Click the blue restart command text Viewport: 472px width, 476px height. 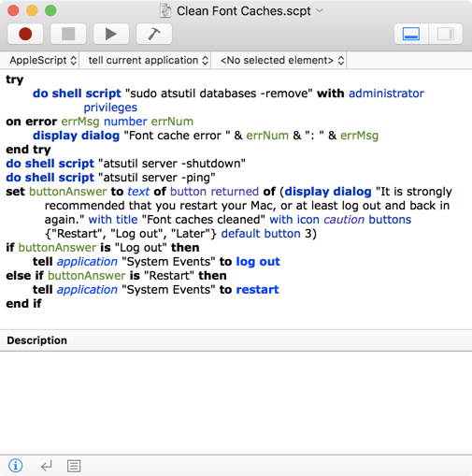tap(257, 290)
